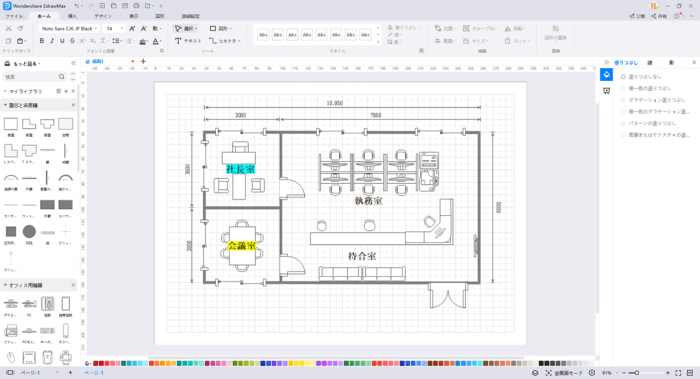700x379 pixels.
Task: Select the PC shape in office equipment
Action: [29, 304]
